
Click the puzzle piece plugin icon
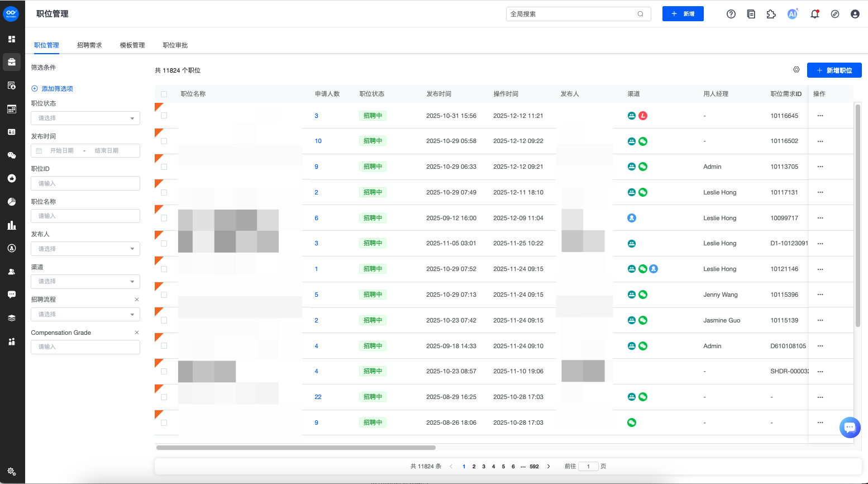[771, 14]
